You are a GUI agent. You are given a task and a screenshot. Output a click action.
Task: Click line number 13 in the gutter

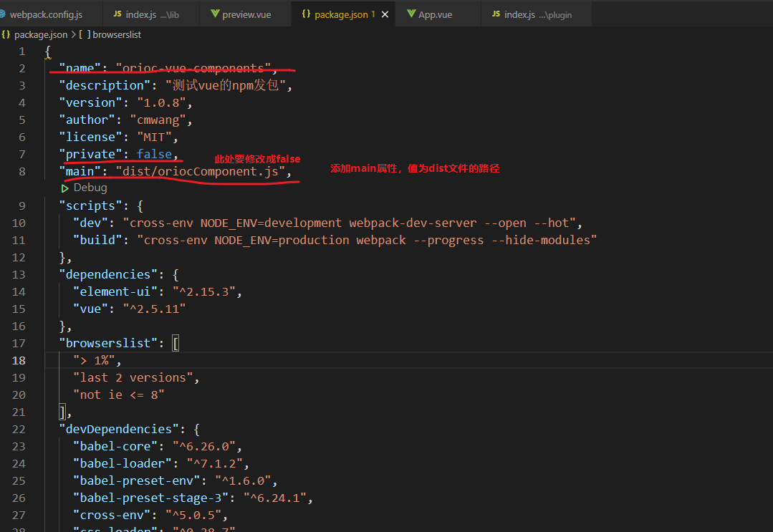tap(19, 274)
